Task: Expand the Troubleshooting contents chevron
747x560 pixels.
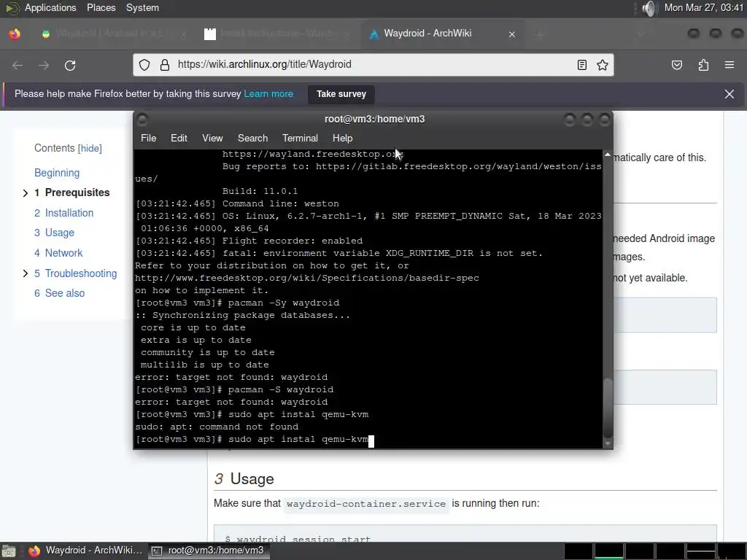Action: pyautogui.click(x=26, y=273)
